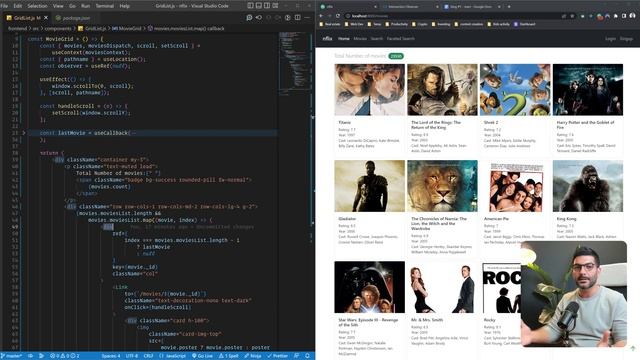The width and height of the screenshot is (640, 360).
Task: Select the MovieGrid breadcrumb segment
Action: pos(127,29)
